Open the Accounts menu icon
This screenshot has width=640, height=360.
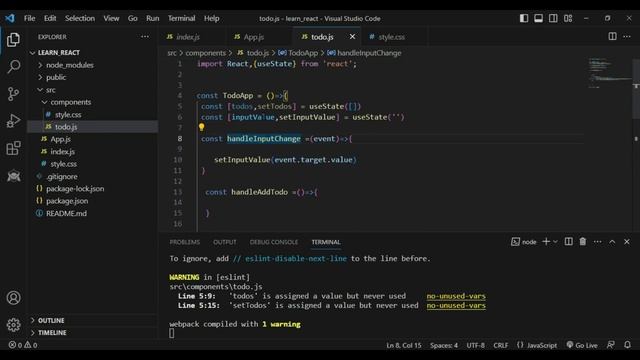(x=13, y=298)
